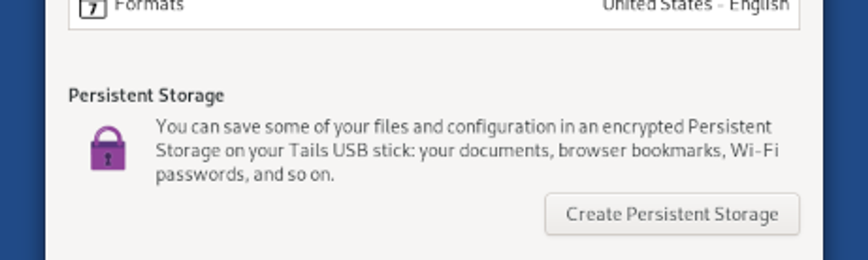This screenshot has height=260, width=868.
Task: Click the Formats calendar icon
Action: pos(93,8)
